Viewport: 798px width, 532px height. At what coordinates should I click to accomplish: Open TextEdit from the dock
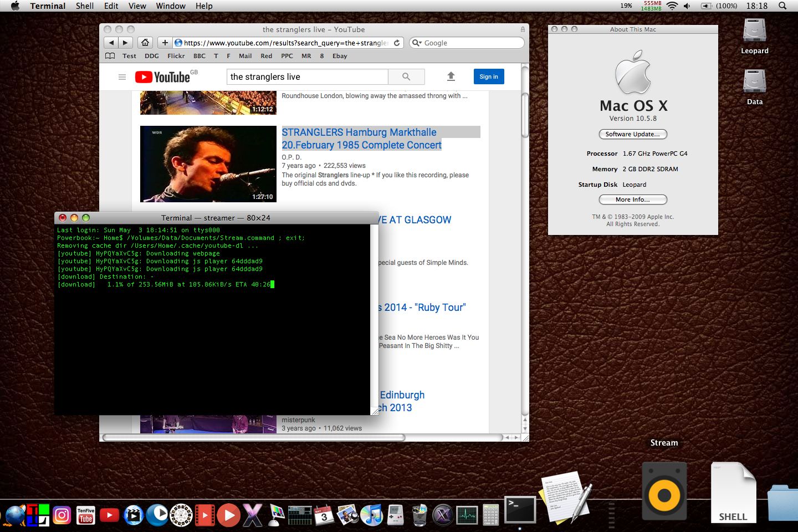point(565,497)
